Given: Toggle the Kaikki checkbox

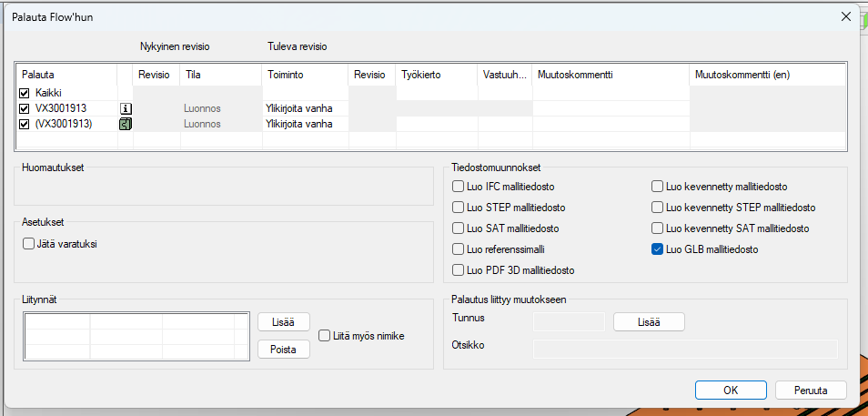Looking at the screenshot, I should click(x=25, y=94).
